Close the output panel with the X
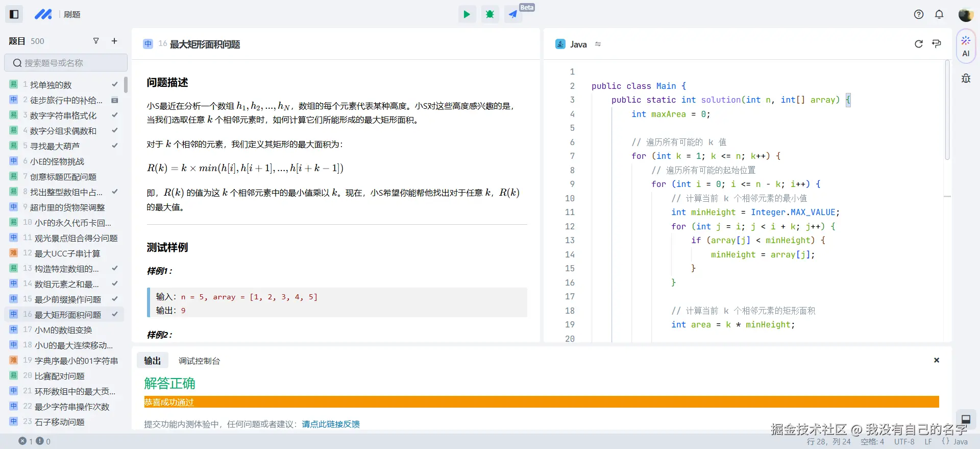 (x=937, y=360)
